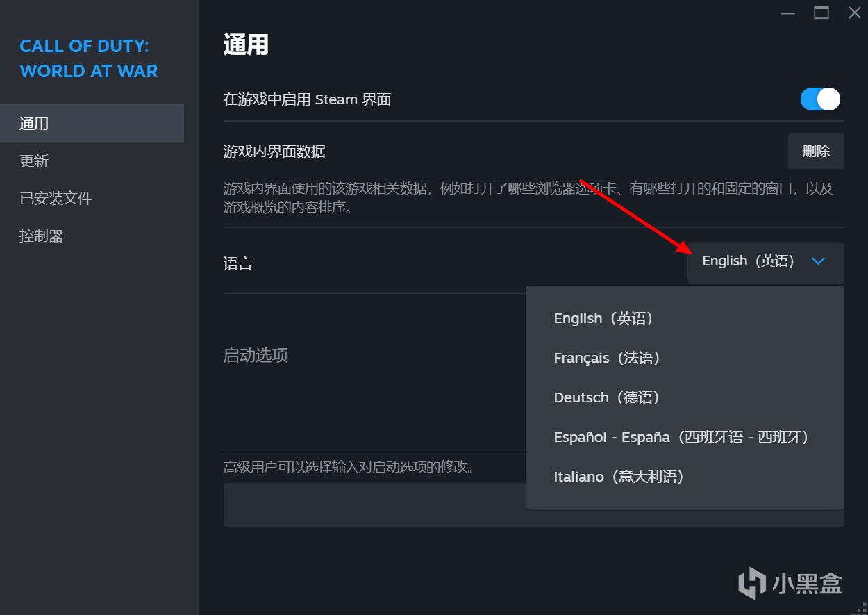Click the 删除 button
868x615 pixels.
[816, 151]
